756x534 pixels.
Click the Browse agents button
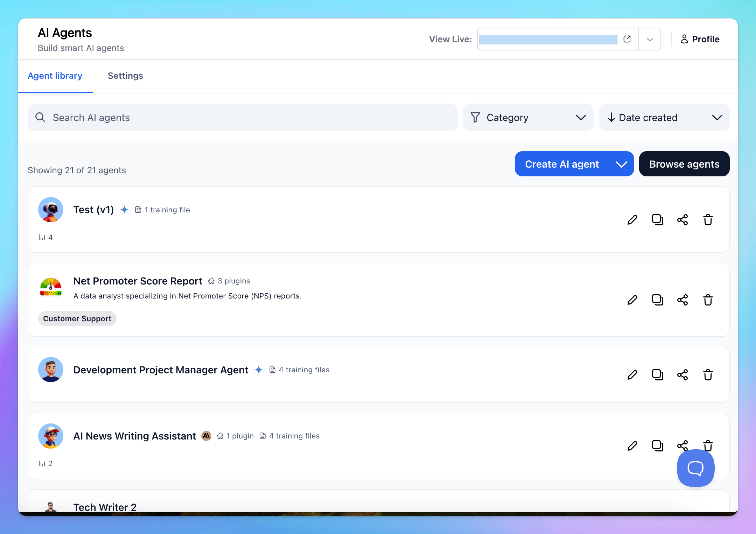coord(684,164)
